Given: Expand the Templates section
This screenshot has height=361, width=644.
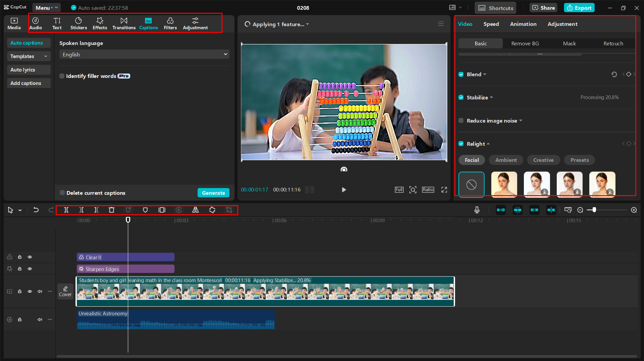Looking at the screenshot, I should [29, 56].
